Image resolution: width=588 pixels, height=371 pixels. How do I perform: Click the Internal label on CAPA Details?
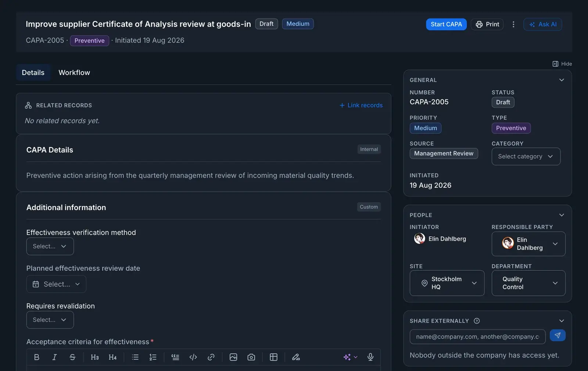point(369,149)
